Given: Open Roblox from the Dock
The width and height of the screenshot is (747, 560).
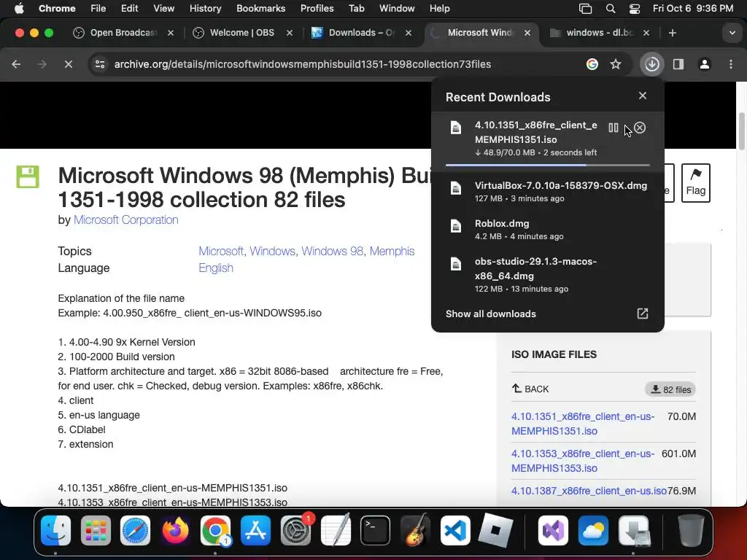Looking at the screenshot, I should (x=495, y=530).
